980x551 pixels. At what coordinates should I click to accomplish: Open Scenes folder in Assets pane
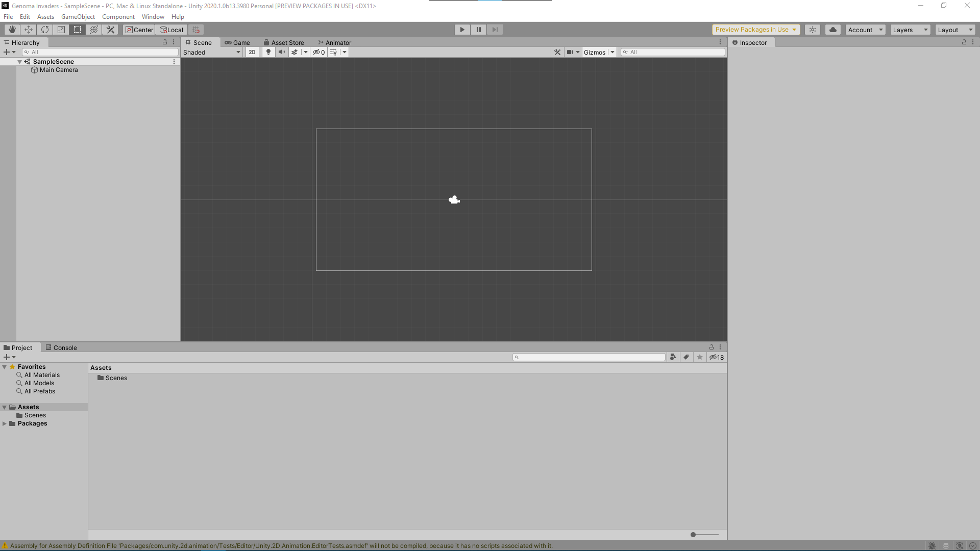(112, 378)
